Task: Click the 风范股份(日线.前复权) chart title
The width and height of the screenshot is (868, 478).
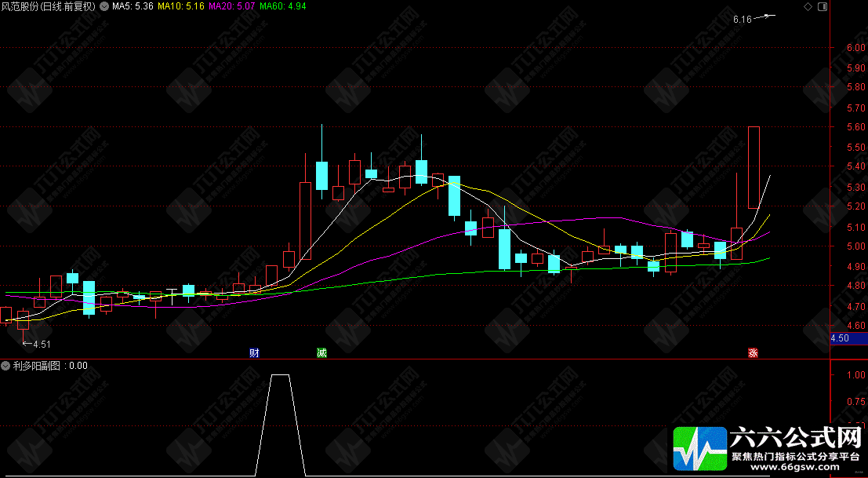Action: pyautogui.click(x=49, y=6)
